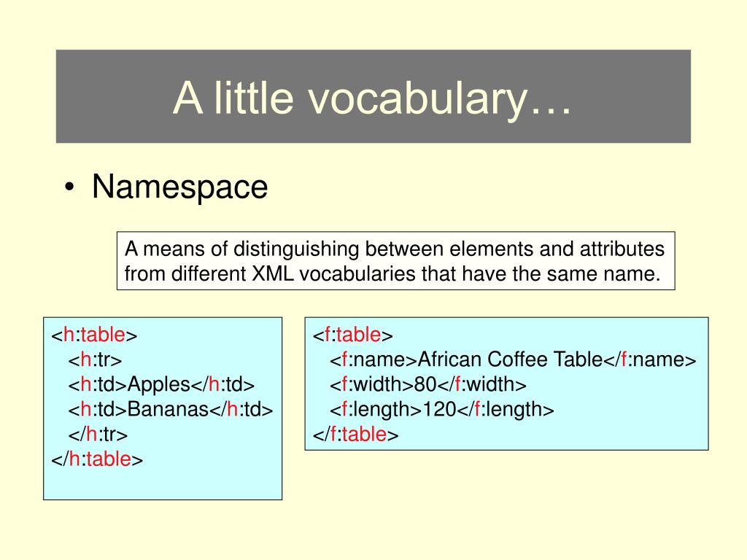Click the f:length line with 120
The height and width of the screenshot is (560, 747).
click(x=441, y=410)
